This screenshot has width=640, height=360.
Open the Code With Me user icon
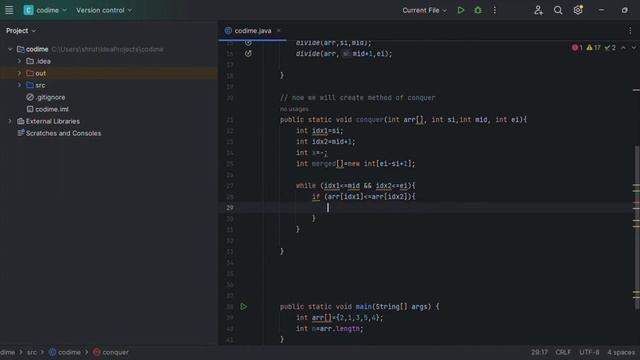[538, 10]
